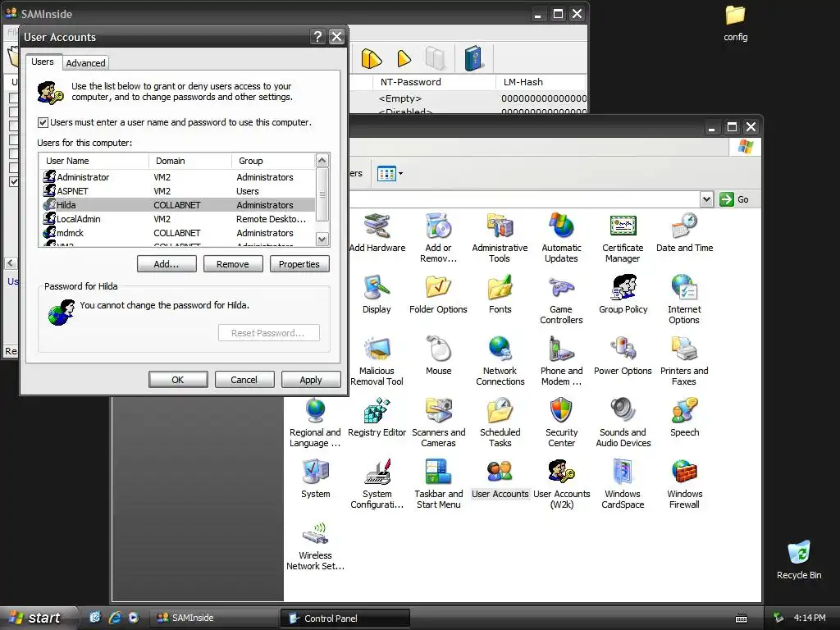This screenshot has height=630, width=840.
Task: Click Internet Explorer quick launch icon
Action: (x=115, y=618)
